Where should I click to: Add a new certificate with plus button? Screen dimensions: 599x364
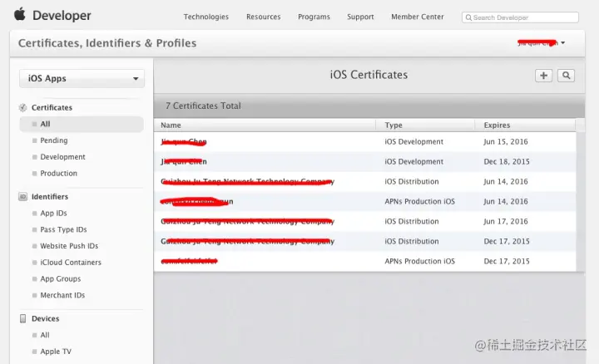543,76
